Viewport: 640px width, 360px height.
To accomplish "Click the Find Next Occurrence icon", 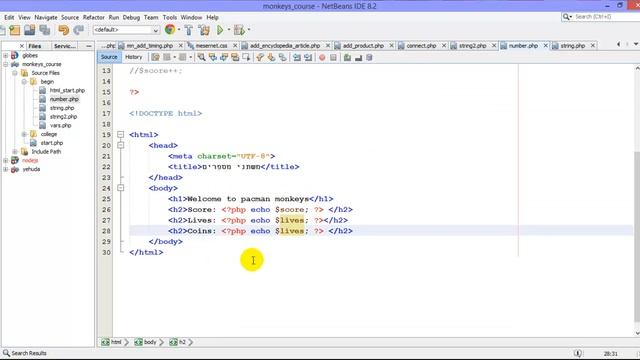I will point(224,58).
